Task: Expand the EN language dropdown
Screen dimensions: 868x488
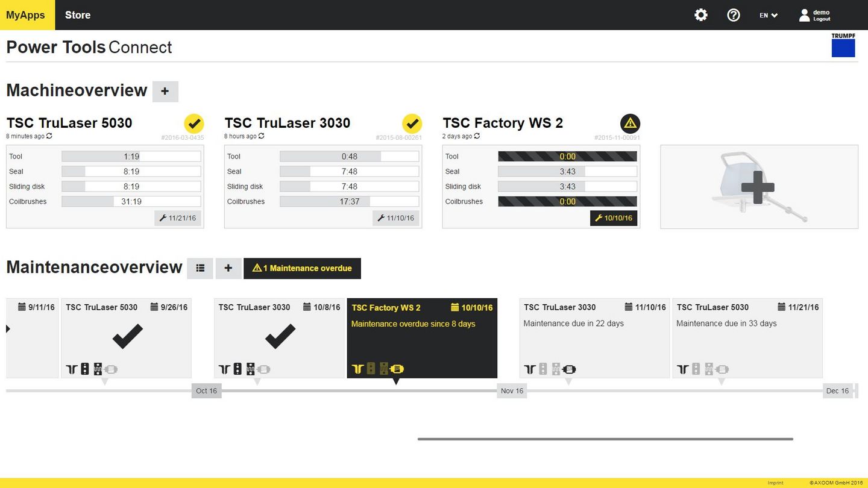Action: click(769, 15)
